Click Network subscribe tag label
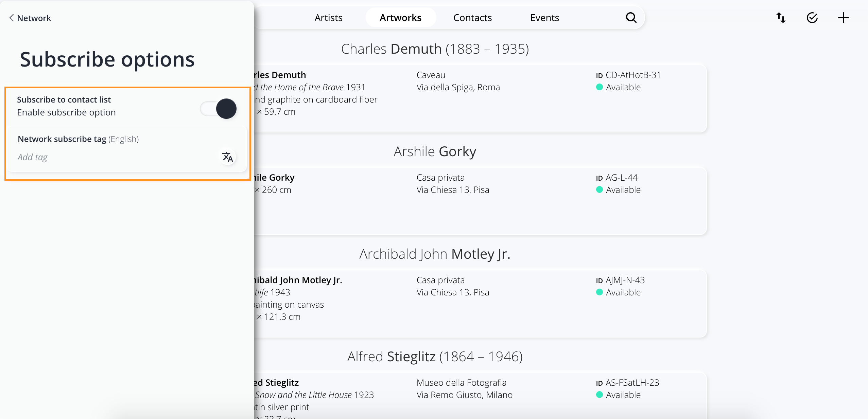Screen dimensions: 868x419 [x=62, y=139]
